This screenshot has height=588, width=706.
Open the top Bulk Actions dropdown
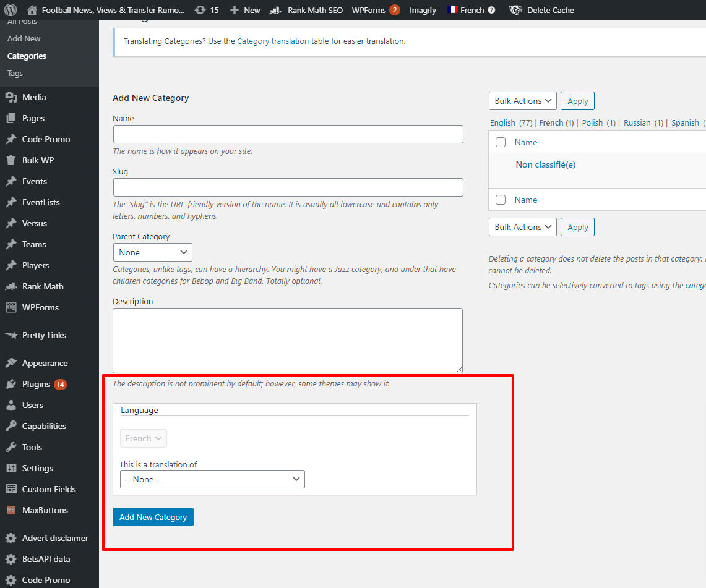coord(522,101)
